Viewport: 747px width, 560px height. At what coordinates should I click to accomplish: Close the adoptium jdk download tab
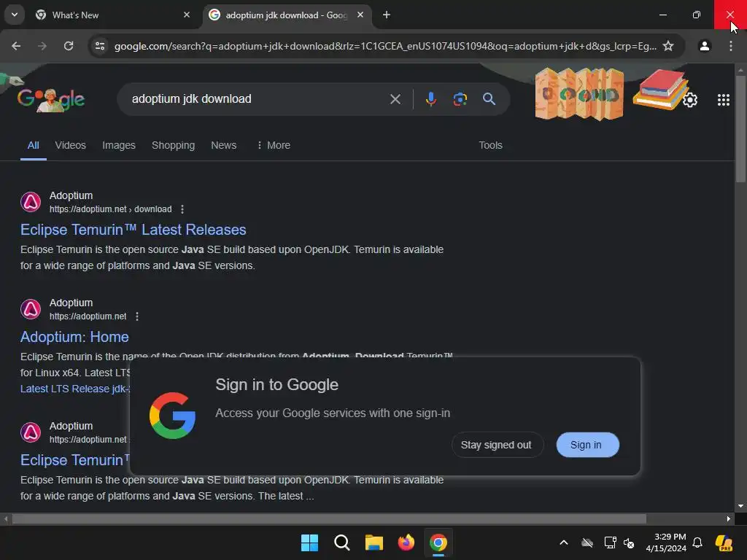click(x=360, y=15)
